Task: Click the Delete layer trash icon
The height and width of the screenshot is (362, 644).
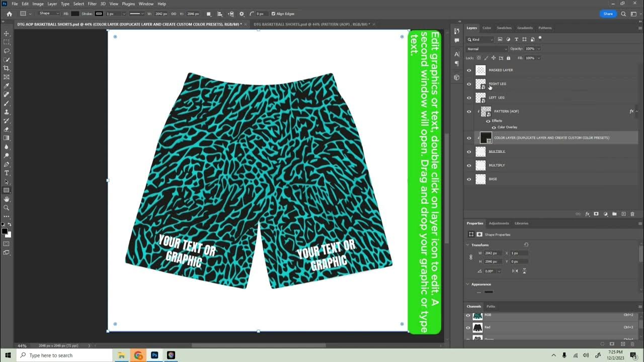Action: (632, 214)
